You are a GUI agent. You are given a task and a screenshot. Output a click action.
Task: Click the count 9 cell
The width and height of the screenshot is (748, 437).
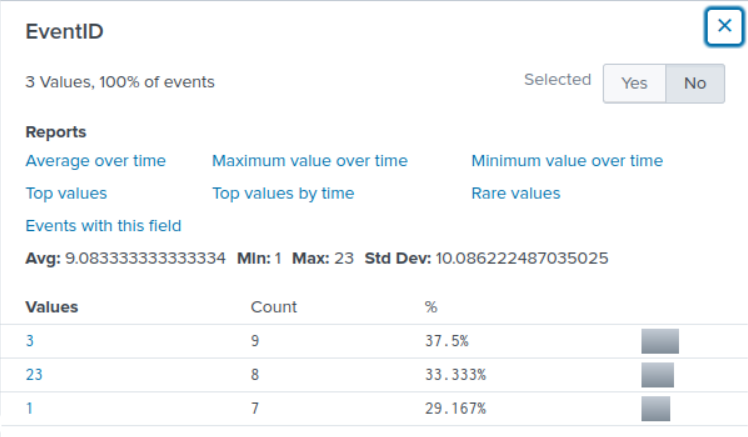[255, 341]
